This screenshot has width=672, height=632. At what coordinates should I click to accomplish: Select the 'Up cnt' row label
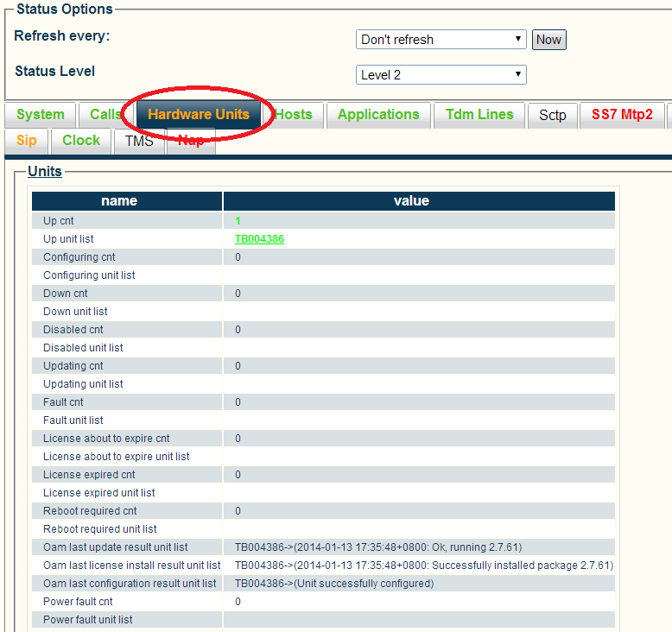[58, 221]
